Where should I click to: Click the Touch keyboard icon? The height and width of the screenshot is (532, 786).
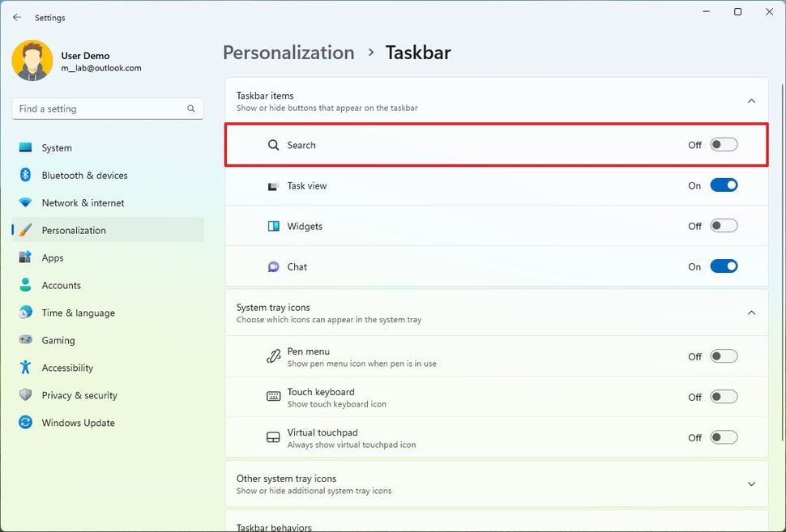pyautogui.click(x=273, y=397)
